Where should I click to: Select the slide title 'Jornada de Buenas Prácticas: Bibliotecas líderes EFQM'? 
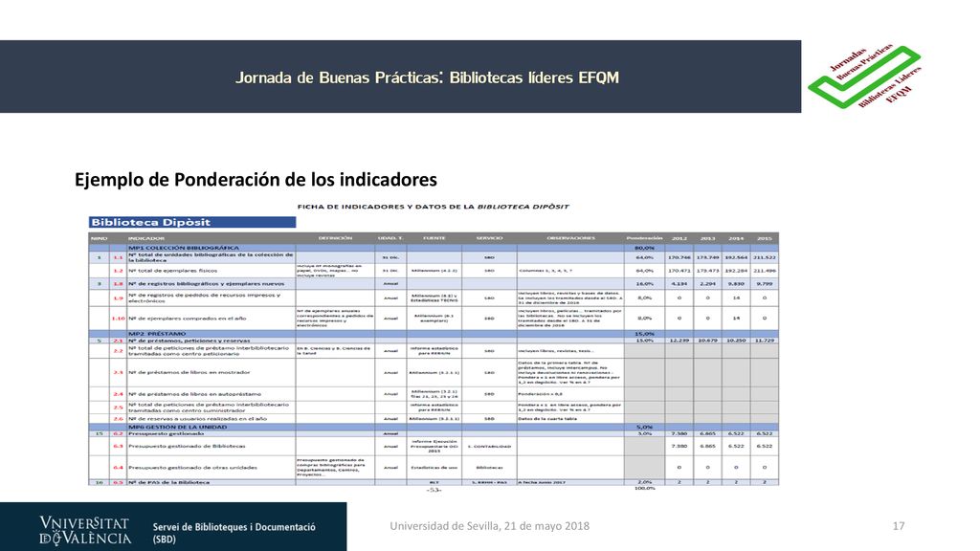[427, 77]
